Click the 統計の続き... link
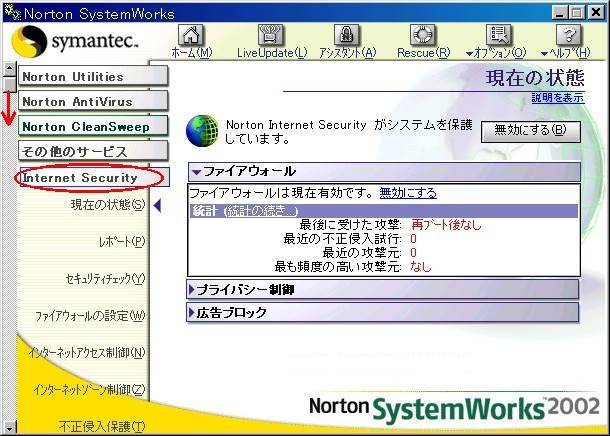The image size is (610, 436). (261, 211)
